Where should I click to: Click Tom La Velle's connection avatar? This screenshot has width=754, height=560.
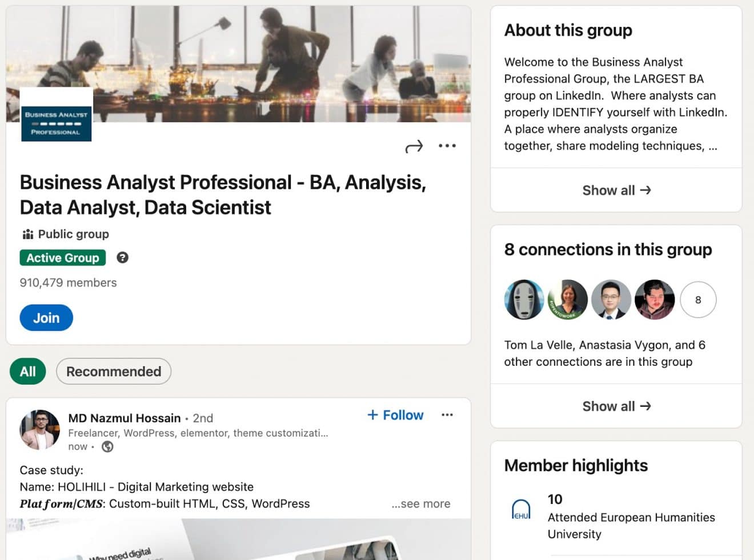coord(524,299)
